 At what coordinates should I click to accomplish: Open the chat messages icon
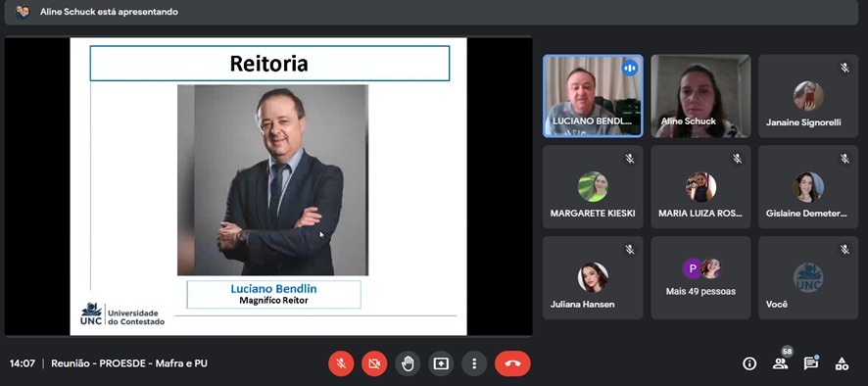coord(811,363)
